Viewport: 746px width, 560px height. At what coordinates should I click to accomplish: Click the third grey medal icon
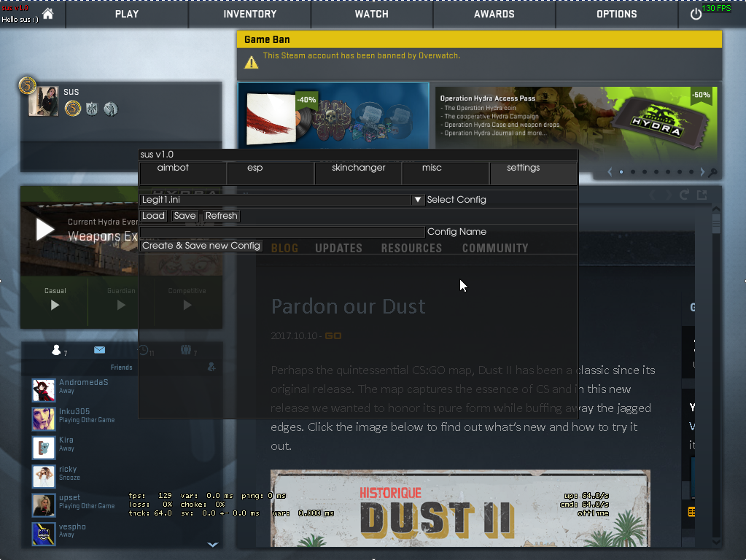[110, 109]
